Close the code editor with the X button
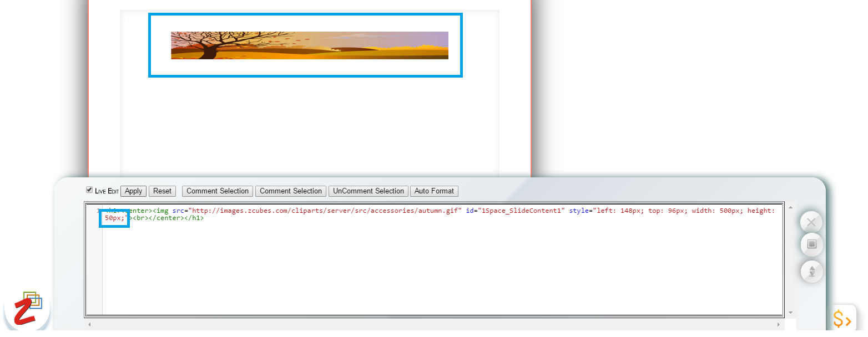868x337 pixels. tap(811, 223)
